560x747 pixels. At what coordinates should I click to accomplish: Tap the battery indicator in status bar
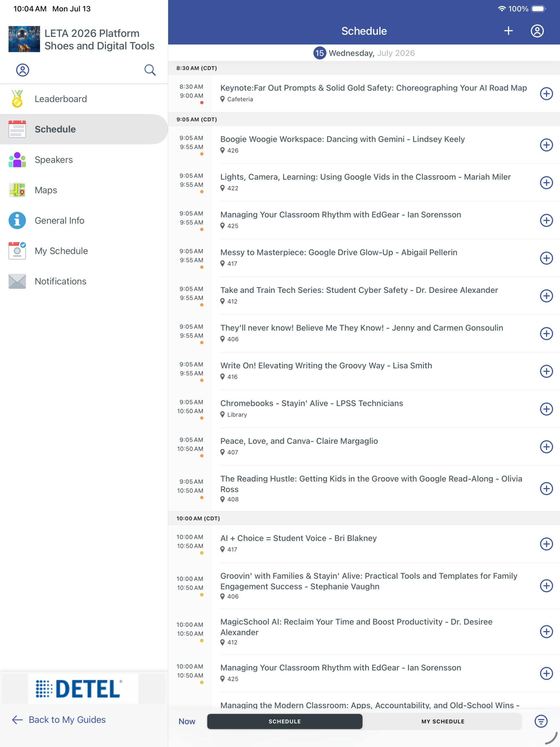tap(538, 9)
